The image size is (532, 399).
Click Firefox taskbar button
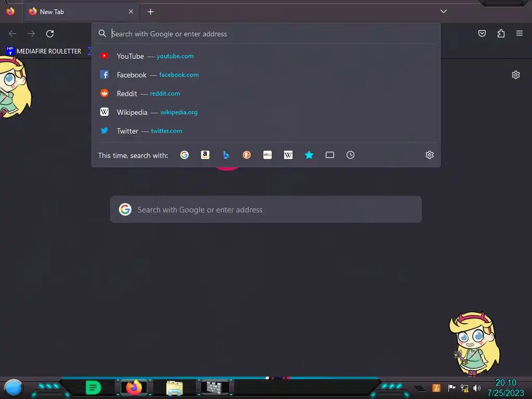point(134,388)
